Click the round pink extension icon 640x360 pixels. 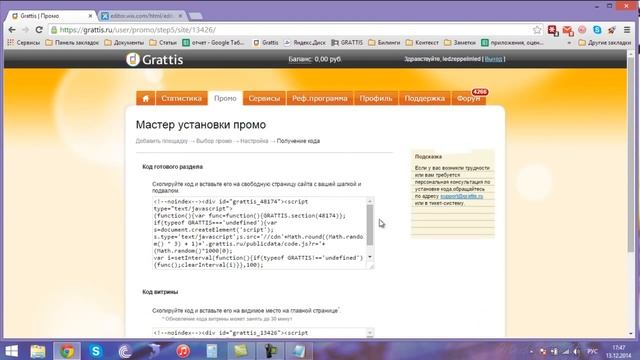click(x=582, y=30)
